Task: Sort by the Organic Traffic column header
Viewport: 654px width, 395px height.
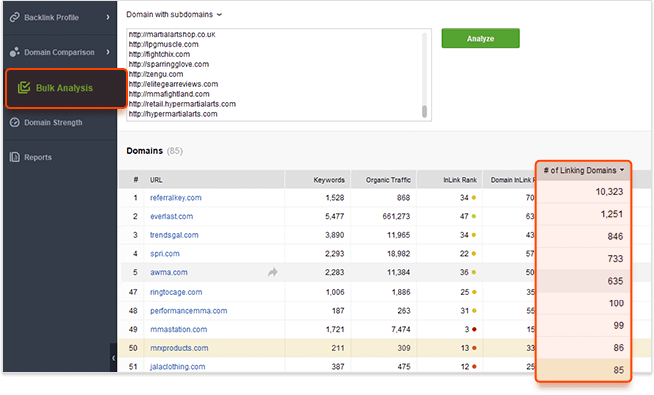Action: [x=388, y=180]
